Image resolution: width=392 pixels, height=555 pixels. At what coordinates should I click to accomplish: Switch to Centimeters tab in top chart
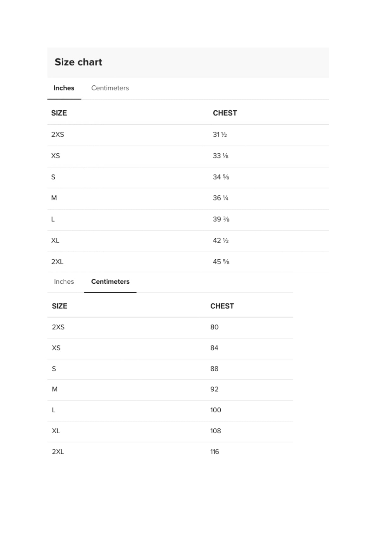pyautogui.click(x=110, y=88)
